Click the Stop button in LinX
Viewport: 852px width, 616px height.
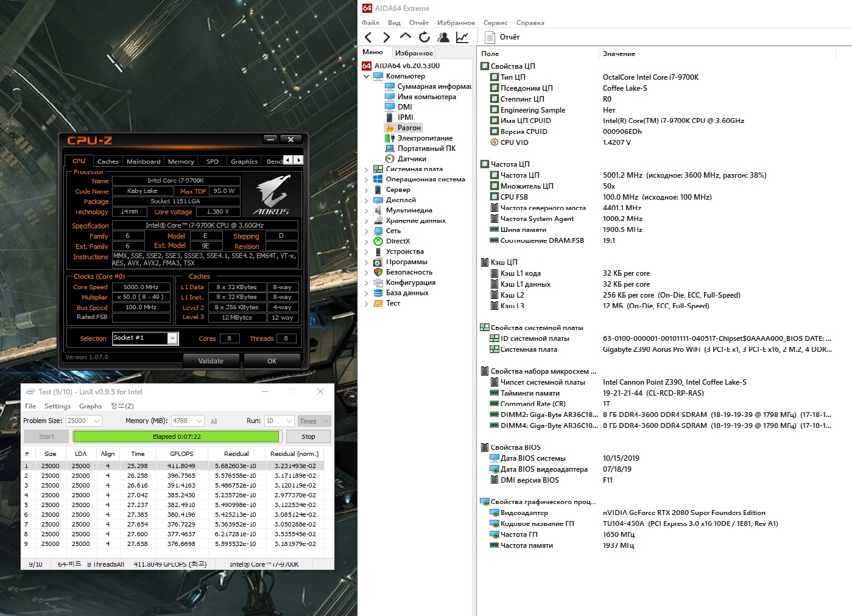[308, 436]
